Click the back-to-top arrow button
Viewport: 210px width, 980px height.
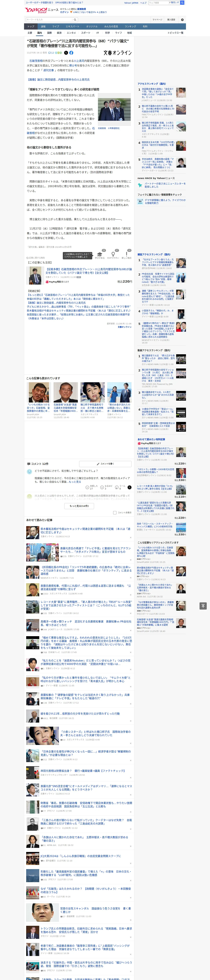(x=203, y=606)
